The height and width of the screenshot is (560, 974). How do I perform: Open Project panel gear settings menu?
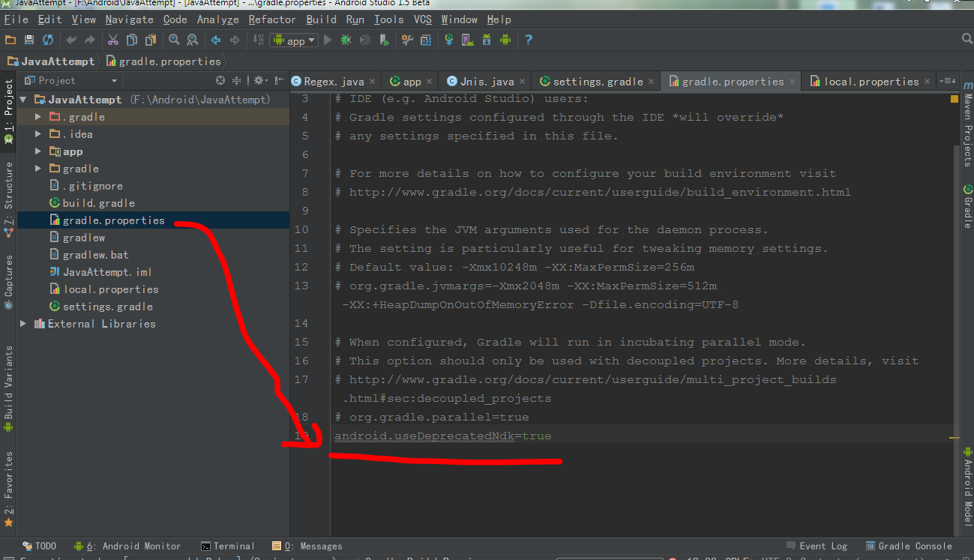pos(259,80)
